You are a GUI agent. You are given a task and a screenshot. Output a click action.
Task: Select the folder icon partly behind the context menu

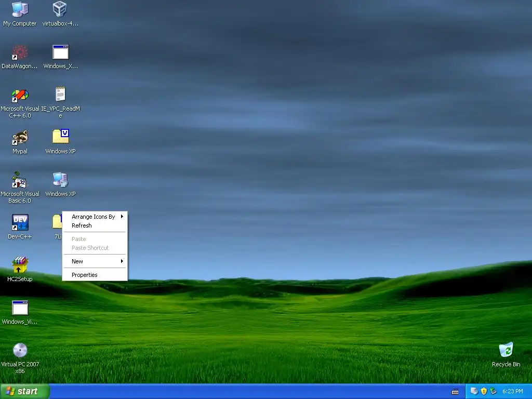coord(57,222)
